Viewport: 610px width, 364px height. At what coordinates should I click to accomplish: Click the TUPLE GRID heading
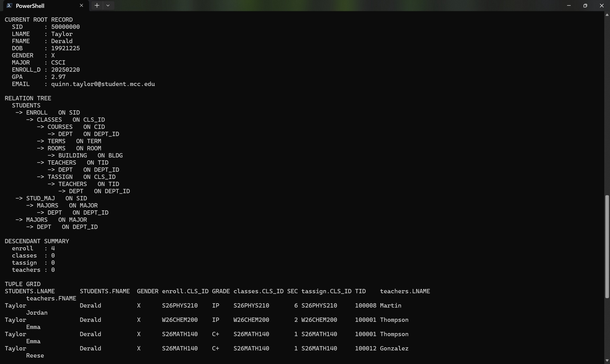click(x=23, y=284)
